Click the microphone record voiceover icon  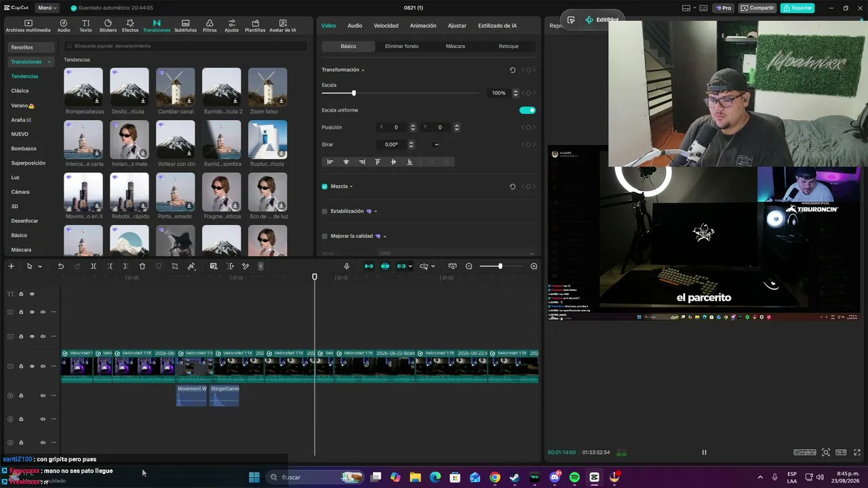point(347,266)
